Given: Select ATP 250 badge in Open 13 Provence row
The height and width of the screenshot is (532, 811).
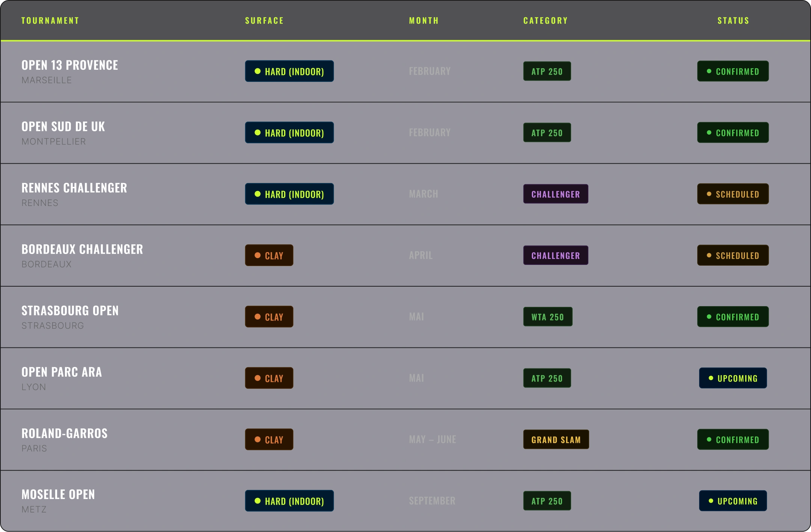Looking at the screenshot, I should point(547,71).
